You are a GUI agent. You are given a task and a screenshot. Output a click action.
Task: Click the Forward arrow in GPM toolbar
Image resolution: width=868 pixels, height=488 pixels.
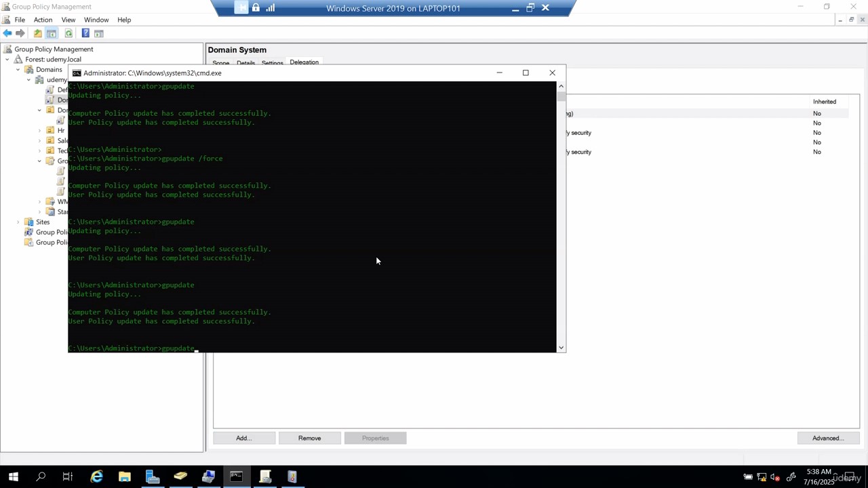[x=20, y=33]
